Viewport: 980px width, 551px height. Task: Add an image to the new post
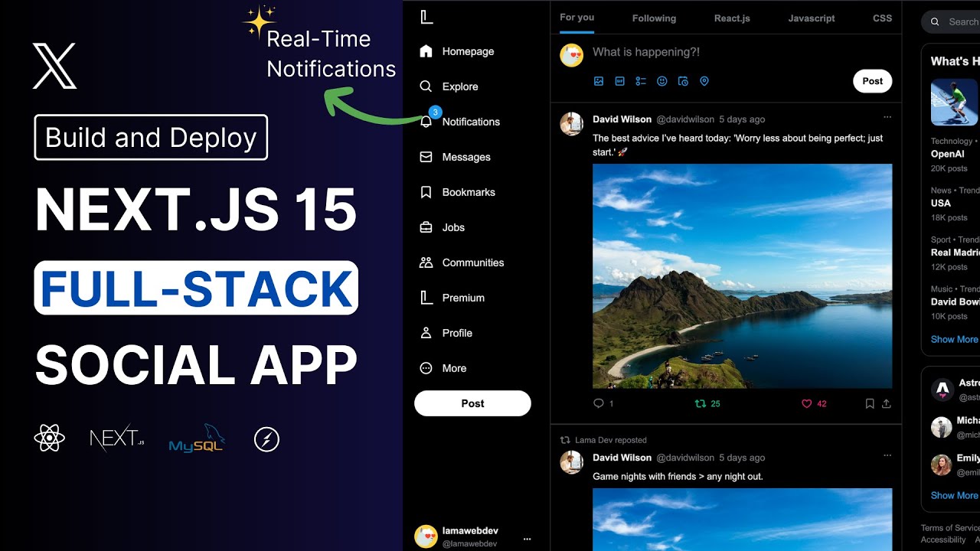click(x=599, y=81)
